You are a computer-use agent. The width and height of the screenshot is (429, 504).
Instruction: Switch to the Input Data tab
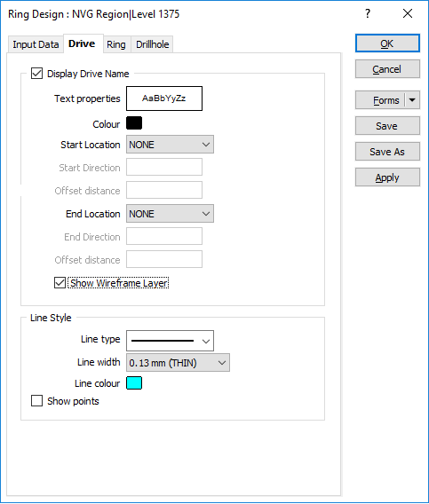pyautogui.click(x=36, y=44)
